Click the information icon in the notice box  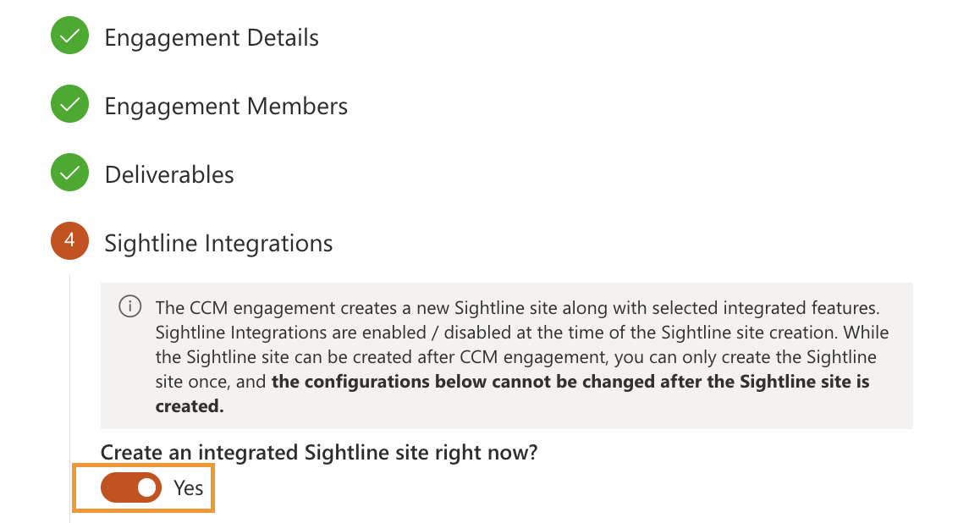point(129,307)
